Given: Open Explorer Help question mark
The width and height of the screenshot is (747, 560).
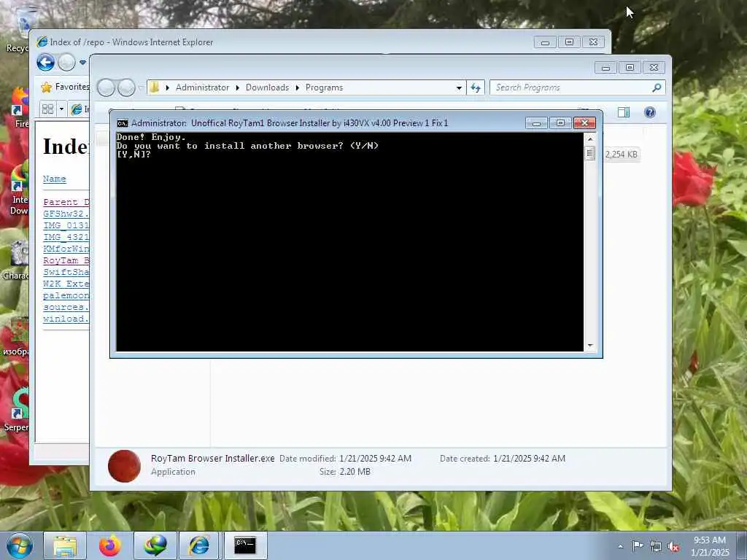Looking at the screenshot, I should [650, 112].
